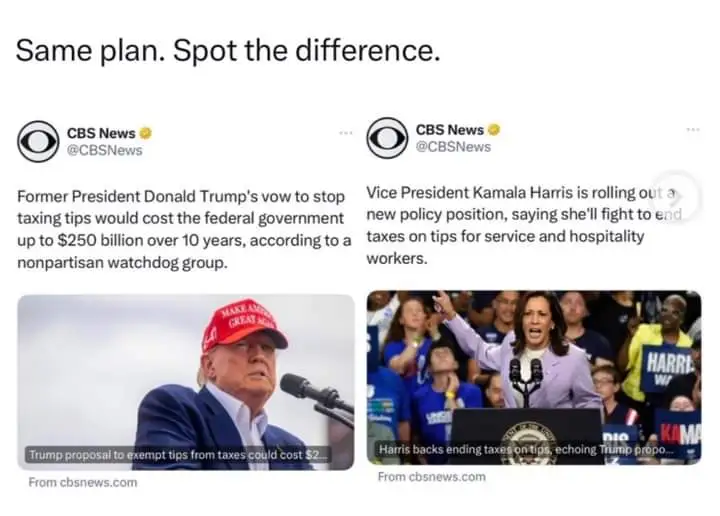Click the tweet text about Trump's tips vow
This screenshot has height=516, width=720.
click(x=185, y=229)
